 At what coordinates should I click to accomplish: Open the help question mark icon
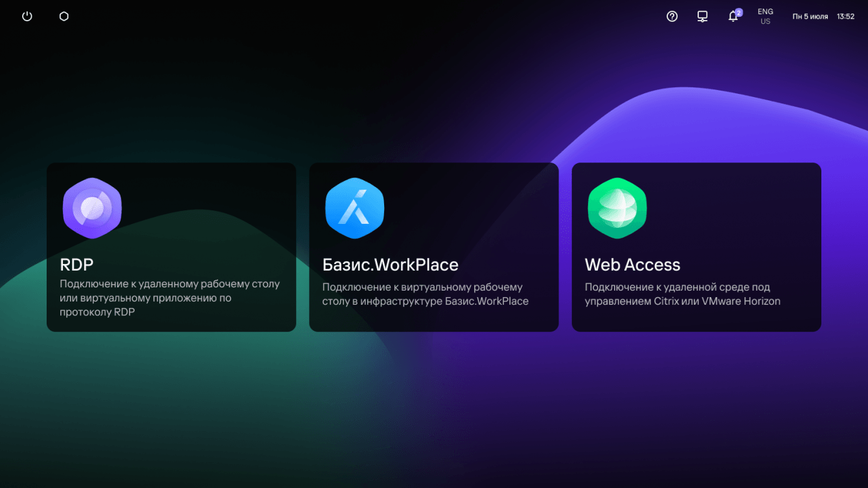click(672, 16)
